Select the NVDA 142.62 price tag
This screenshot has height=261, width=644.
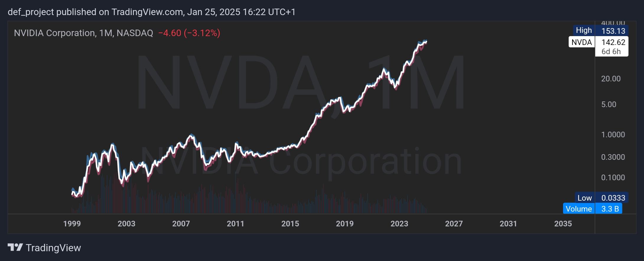(x=598, y=42)
